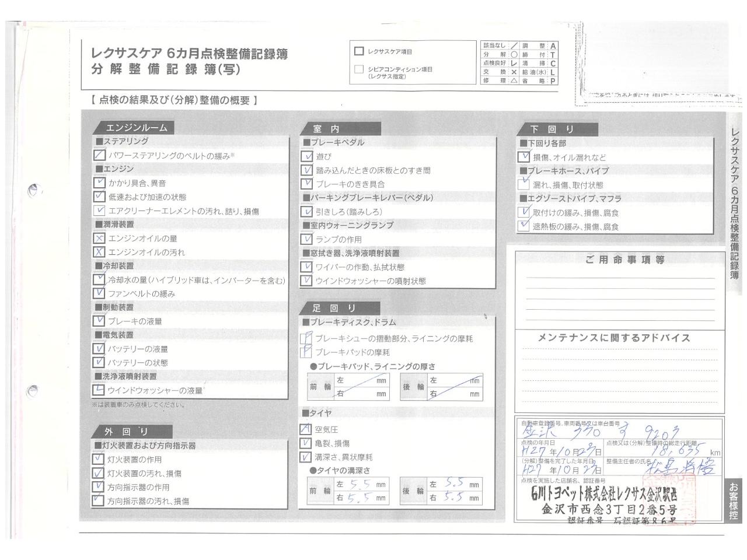Click the rear wheel right brake pad thickness field
Screen dimensions: 747x560
(455, 394)
